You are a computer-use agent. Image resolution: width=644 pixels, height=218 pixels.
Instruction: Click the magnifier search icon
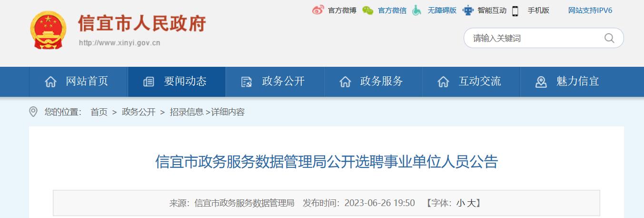tap(609, 38)
